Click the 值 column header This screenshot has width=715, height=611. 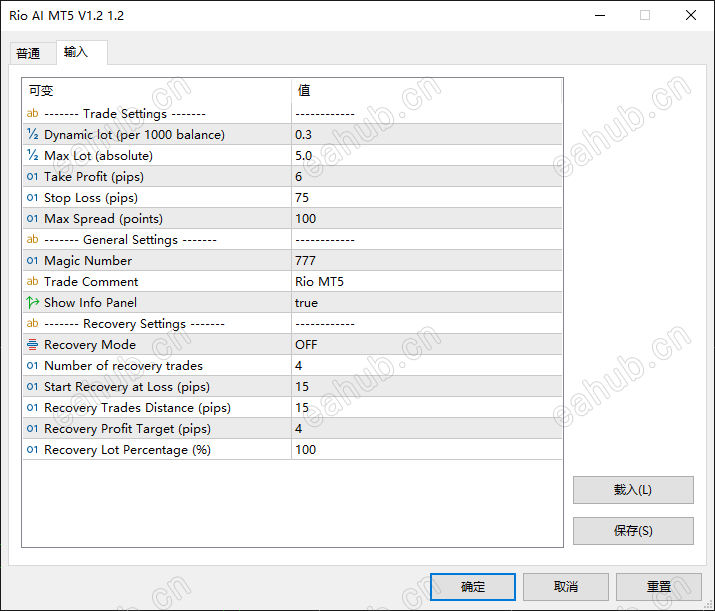click(x=426, y=90)
